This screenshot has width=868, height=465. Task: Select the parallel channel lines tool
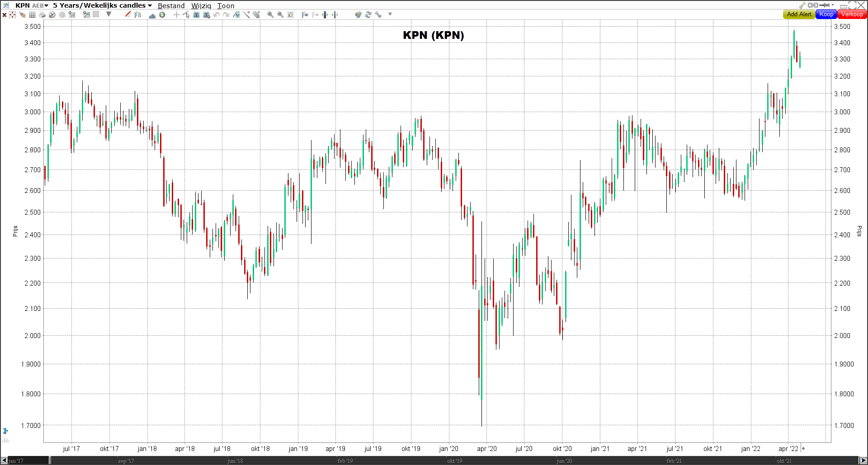[x=256, y=14]
